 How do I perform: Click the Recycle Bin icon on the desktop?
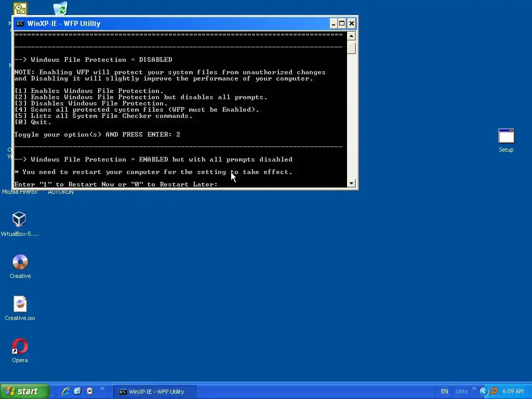pyautogui.click(x=60, y=8)
